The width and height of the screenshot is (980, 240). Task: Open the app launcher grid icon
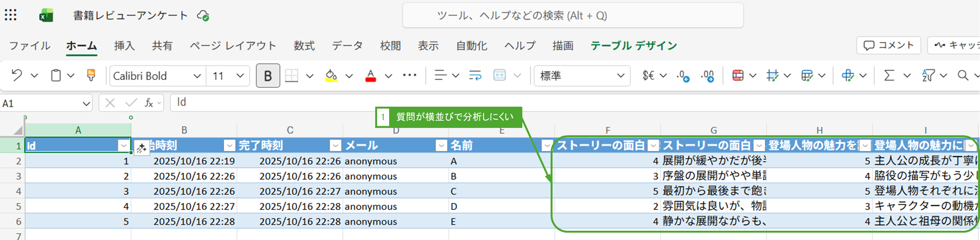(10, 15)
